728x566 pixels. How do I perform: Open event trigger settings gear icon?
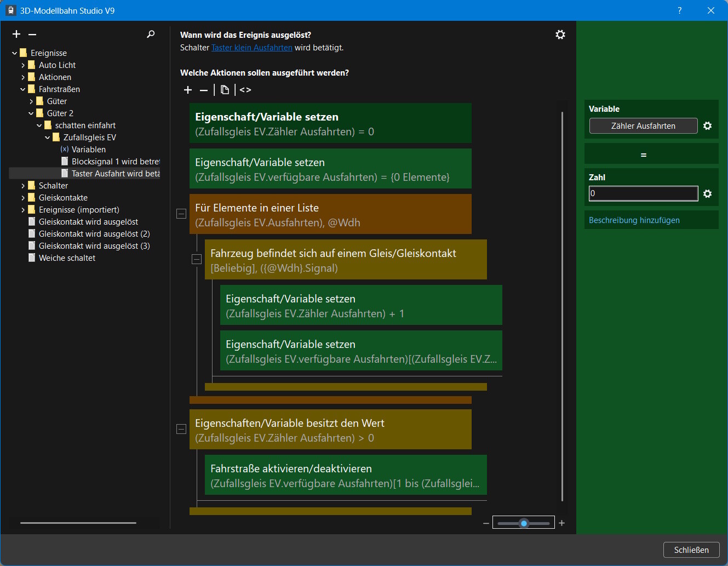[560, 35]
